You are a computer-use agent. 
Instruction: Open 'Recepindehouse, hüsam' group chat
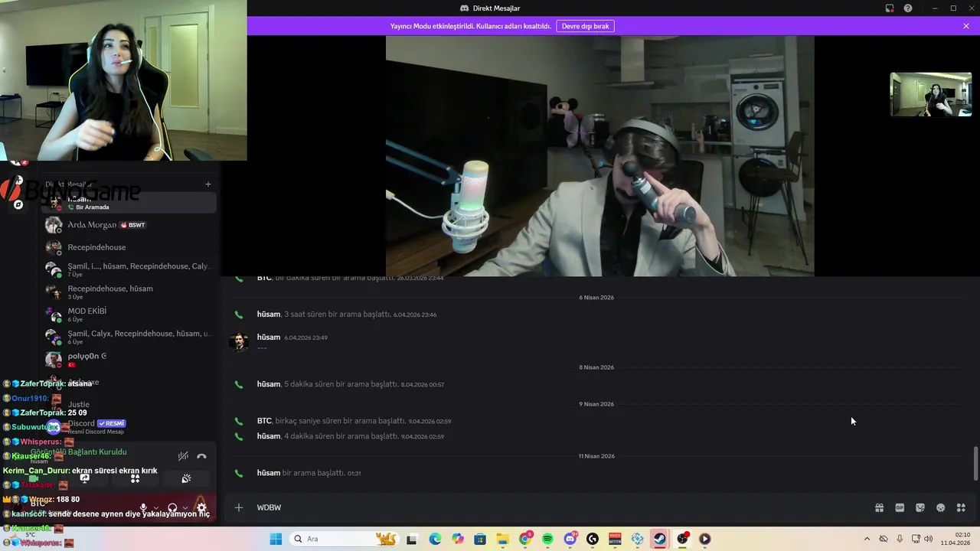[129, 292]
